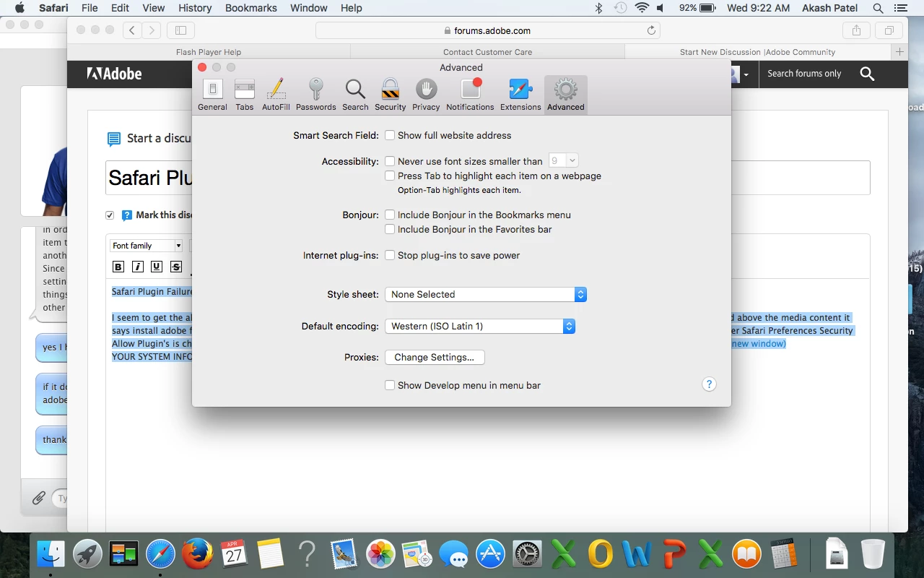The width and height of the screenshot is (924, 578).
Task: Switch to Start New Discussion tab
Action: tap(758, 52)
